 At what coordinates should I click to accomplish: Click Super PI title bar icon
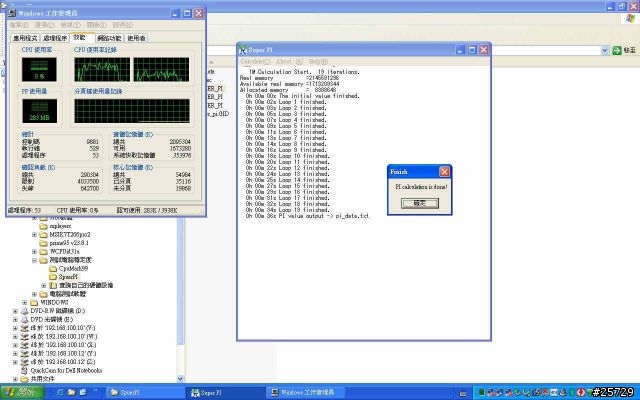243,50
